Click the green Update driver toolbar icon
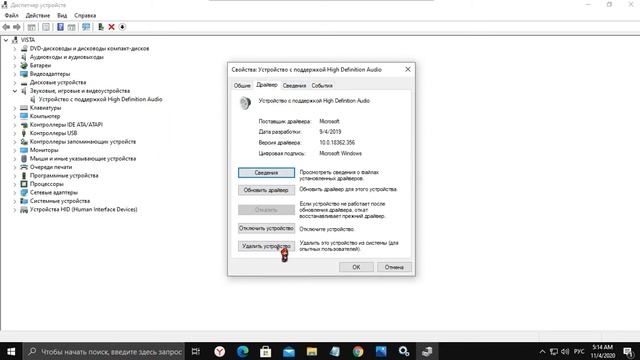Screen dimensions: 640x360 (x=100, y=27)
